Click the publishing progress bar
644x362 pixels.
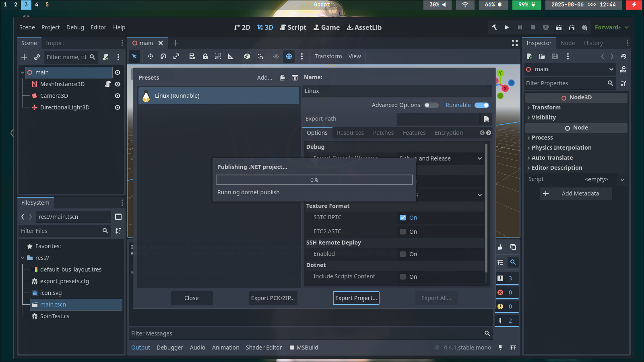[314, 180]
